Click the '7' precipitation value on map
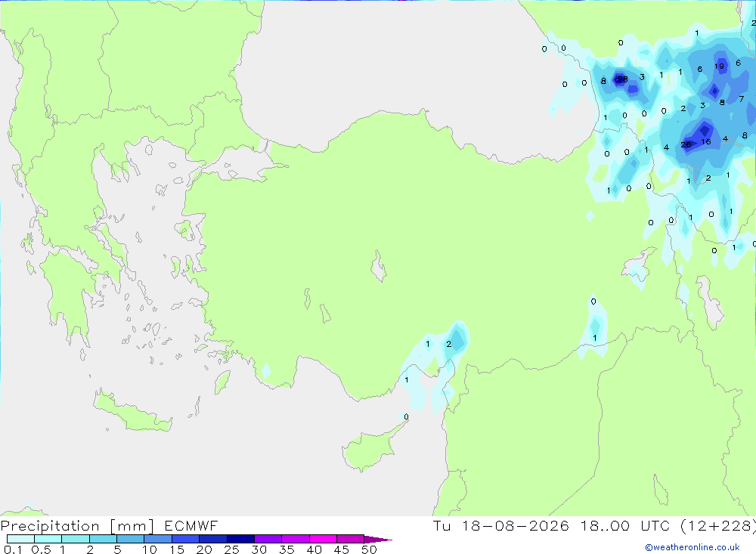The width and height of the screenshot is (756, 554). pos(742,99)
